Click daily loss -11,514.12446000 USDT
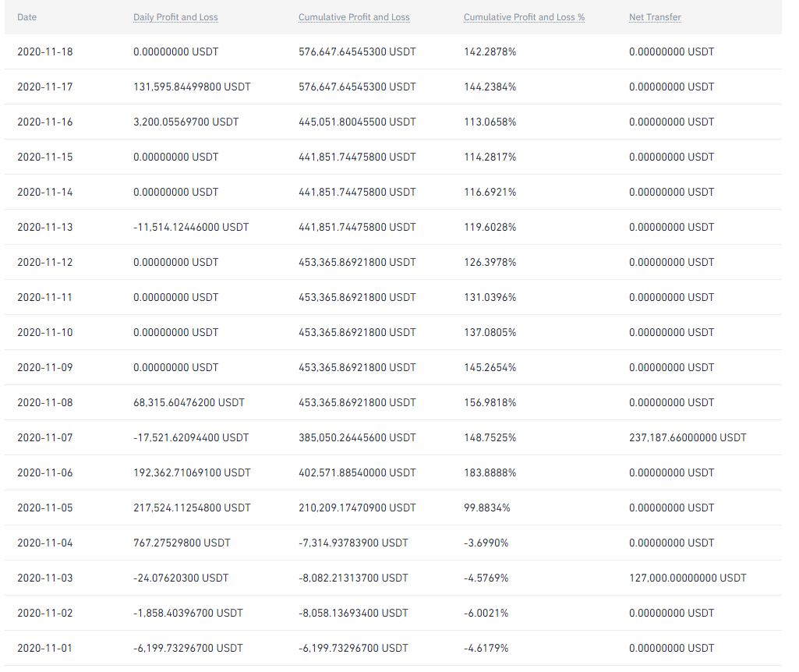The height and width of the screenshot is (672, 799). point(191,227)
